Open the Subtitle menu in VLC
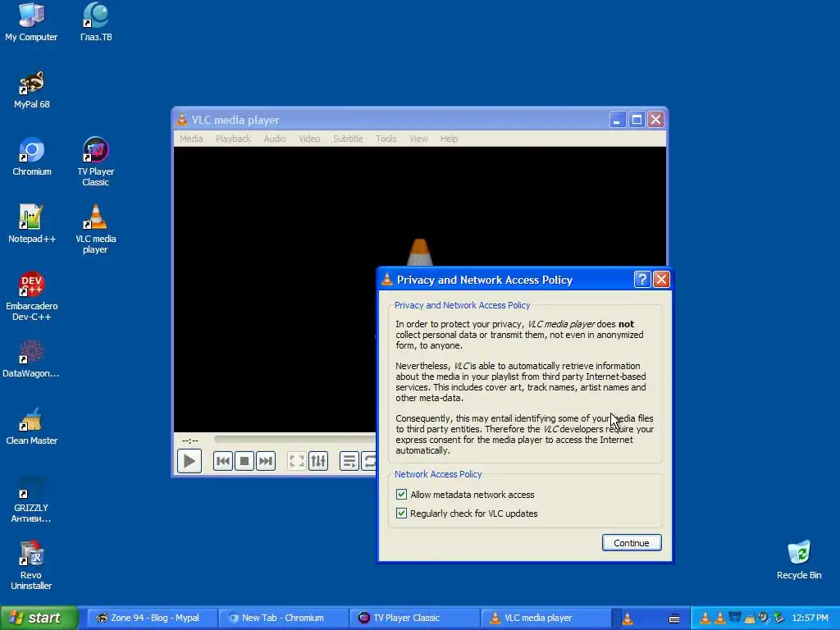Viewport: 840px width, 630px height. pyautogui.click(x=348, y=139)
